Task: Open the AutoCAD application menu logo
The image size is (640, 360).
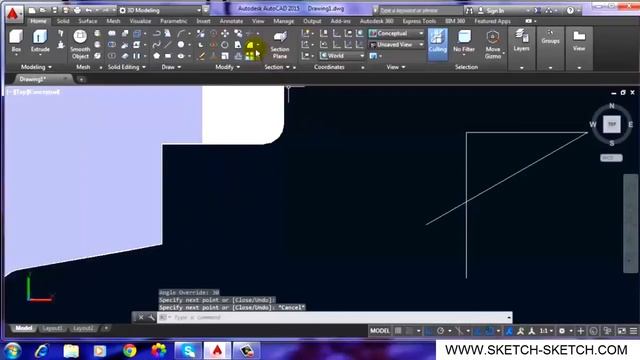Action: coord(13,14)
